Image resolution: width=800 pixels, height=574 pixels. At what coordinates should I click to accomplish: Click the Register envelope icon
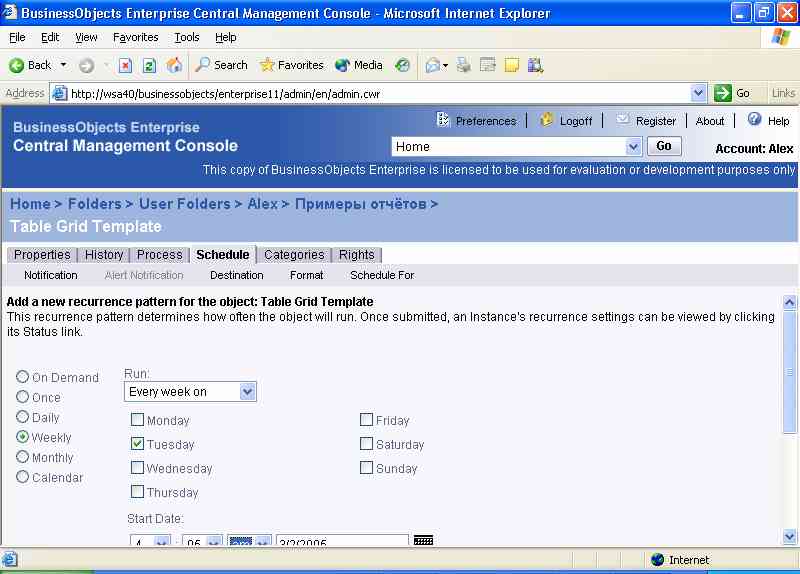623,120
